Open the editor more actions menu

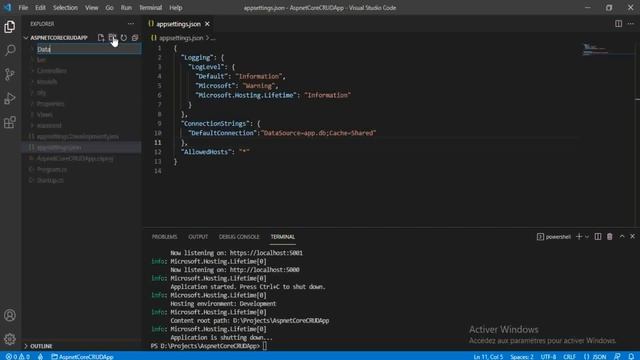[x=631, y=24]
